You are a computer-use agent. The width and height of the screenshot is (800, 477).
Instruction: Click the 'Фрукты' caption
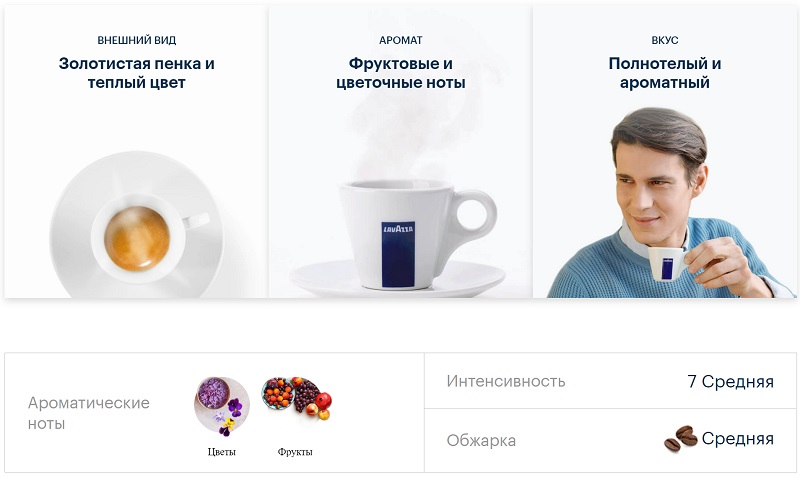(295, 451)
